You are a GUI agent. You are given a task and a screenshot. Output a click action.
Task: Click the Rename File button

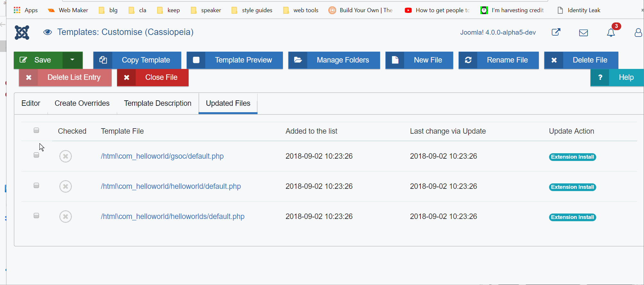click(x=499, y=60)
